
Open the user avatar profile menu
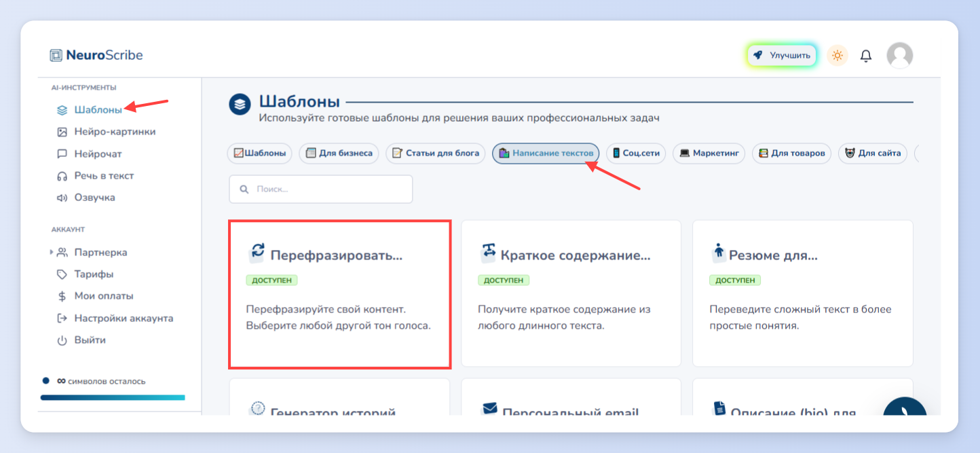900,55
